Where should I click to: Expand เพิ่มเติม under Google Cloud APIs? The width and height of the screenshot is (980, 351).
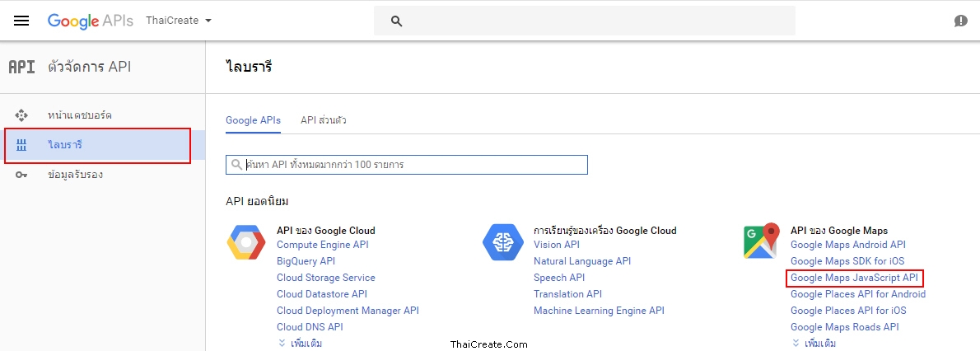(x=300, y=344)
